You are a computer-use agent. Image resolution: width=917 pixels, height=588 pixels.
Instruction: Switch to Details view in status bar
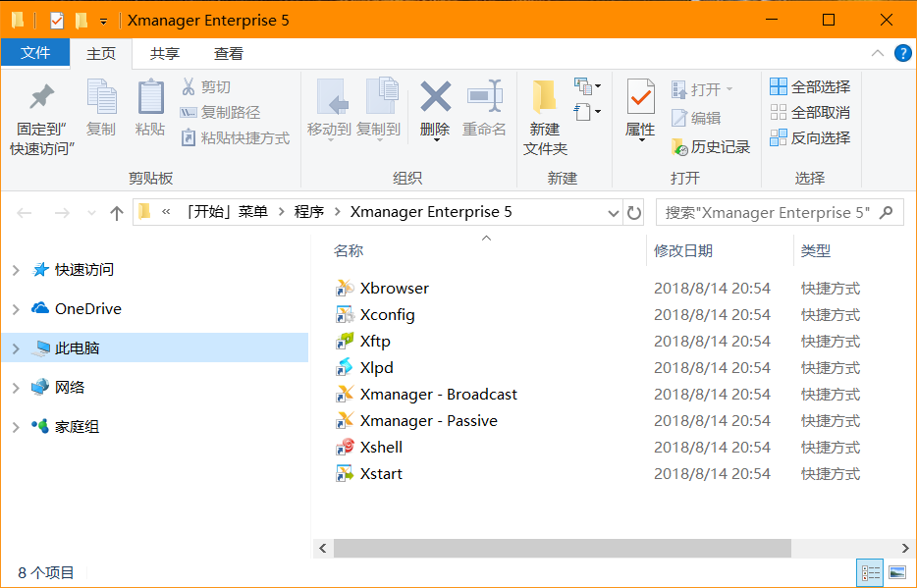pyautogui.click(x=871, y=573)
